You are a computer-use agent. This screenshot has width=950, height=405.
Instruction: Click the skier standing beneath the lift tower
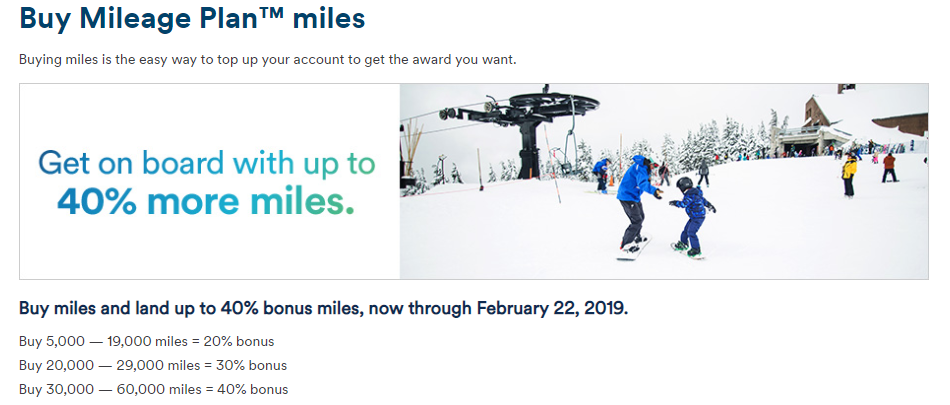coord(600,175)
